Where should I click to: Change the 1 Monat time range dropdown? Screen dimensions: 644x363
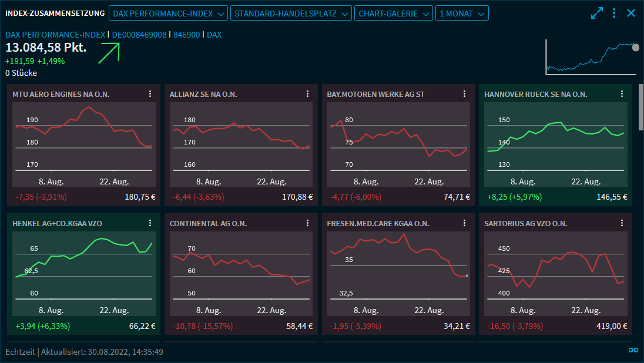point(462,13)
